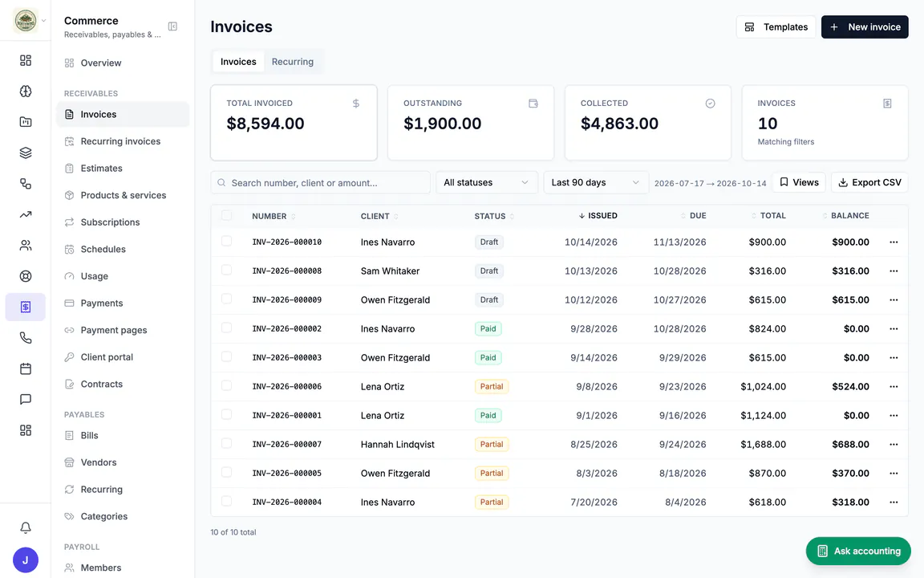Image resolution: width=924 pixels, height=578 pixels.
Task: Sort by the TOTAL column
Action: (768, 215)
